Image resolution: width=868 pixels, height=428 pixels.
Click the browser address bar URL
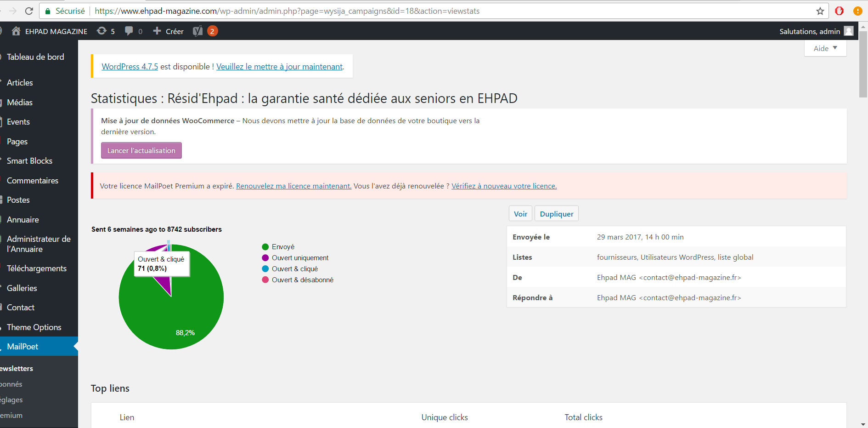287,11
